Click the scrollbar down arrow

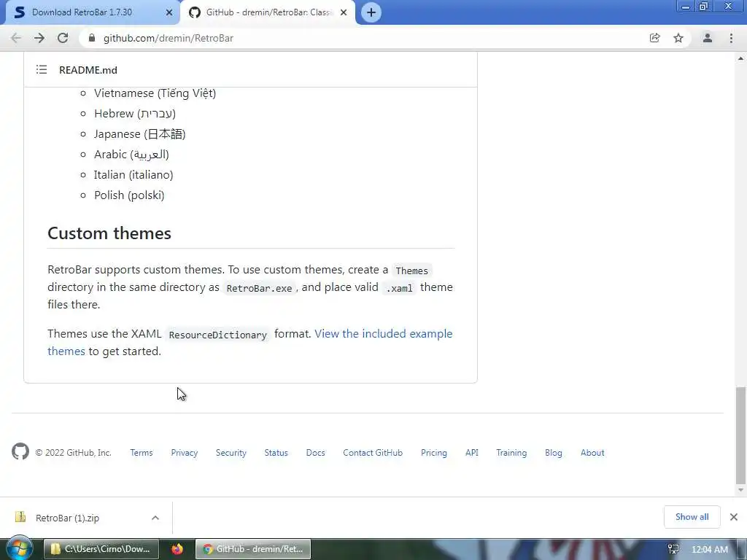740,489
